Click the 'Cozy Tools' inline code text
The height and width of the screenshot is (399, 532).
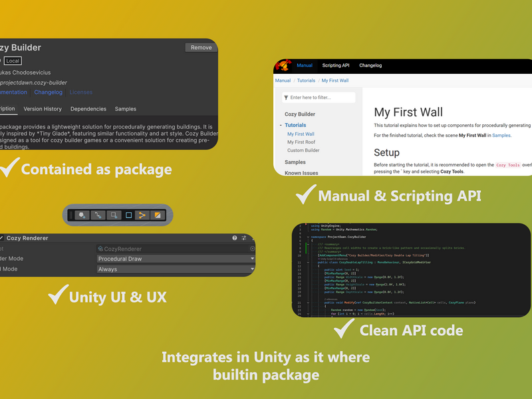click(x=508, y=165)
